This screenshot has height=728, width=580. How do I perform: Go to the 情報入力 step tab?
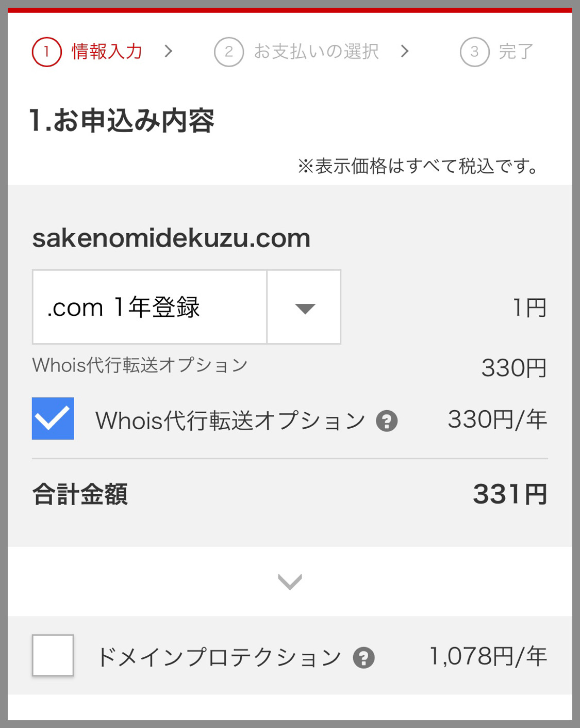pos(106,52)
